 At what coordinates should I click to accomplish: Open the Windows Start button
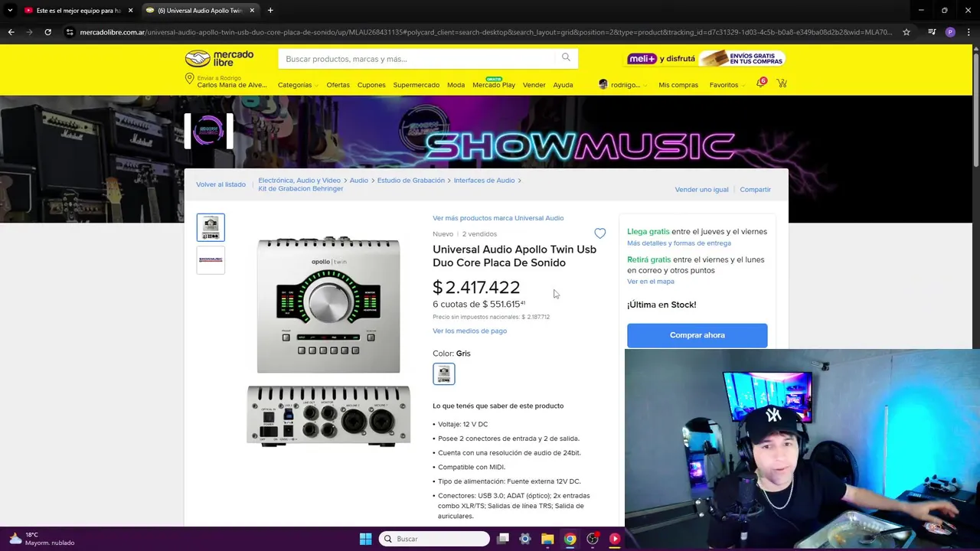click(x=365, y=539)
